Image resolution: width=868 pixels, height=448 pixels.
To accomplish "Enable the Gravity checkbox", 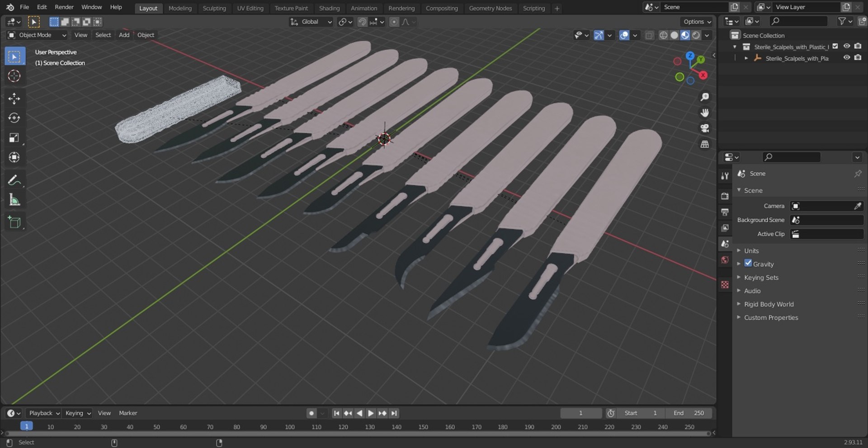I will [748, 263].
